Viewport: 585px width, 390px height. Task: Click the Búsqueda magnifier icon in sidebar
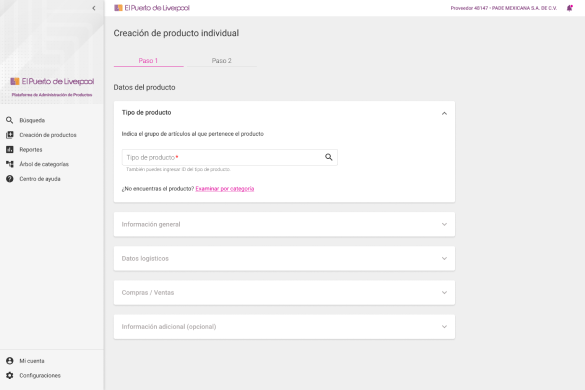click(x=10, y=120)
